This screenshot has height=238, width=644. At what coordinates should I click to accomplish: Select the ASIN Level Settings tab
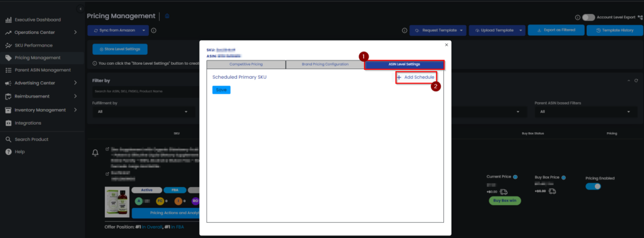pyautogui.click(x=404, y=64)
